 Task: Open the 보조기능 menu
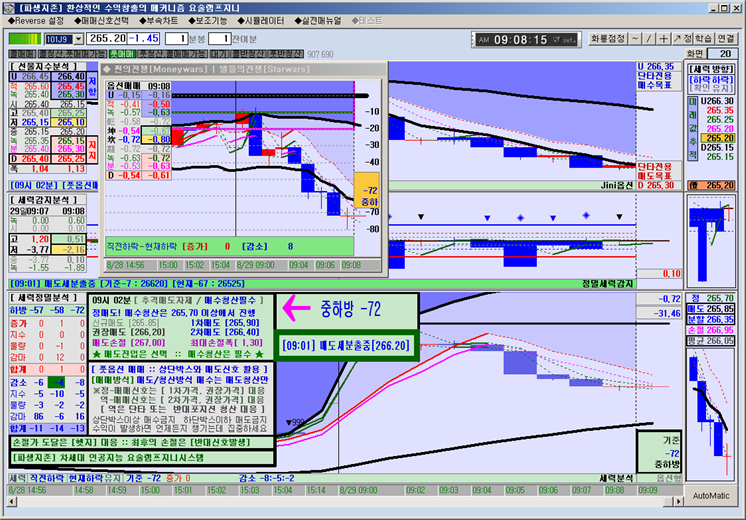click(207, 21)
